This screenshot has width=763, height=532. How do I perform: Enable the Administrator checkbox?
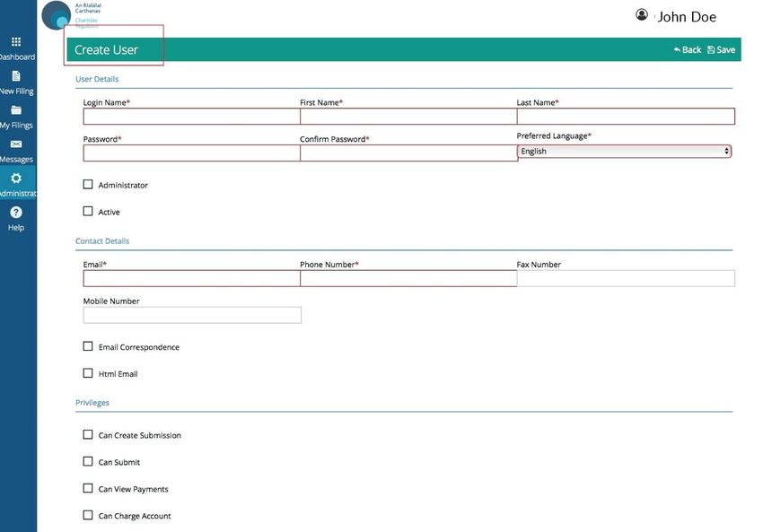coord(88,184)
